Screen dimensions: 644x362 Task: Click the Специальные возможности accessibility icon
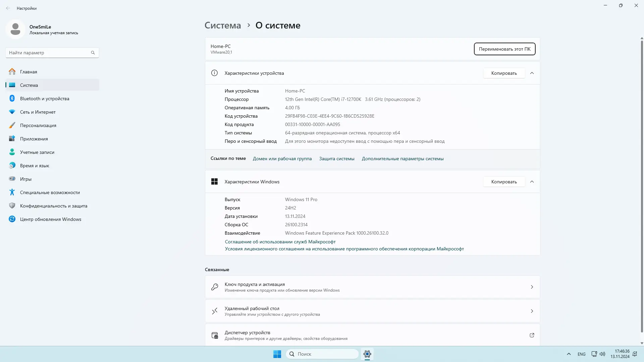(12, 192)
